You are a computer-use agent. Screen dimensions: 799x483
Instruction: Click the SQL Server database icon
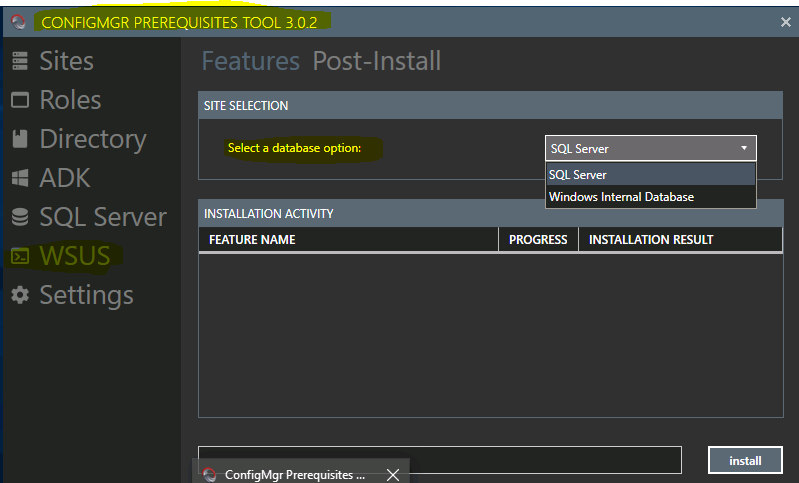pyautogui.click(x=20, y=217)
